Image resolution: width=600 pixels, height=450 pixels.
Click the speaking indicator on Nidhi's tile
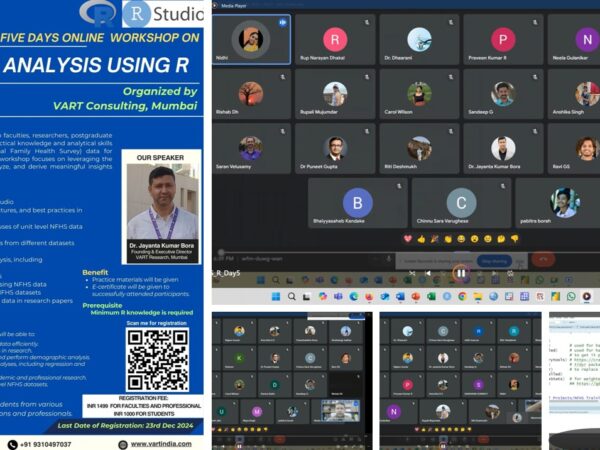[282, 23]
